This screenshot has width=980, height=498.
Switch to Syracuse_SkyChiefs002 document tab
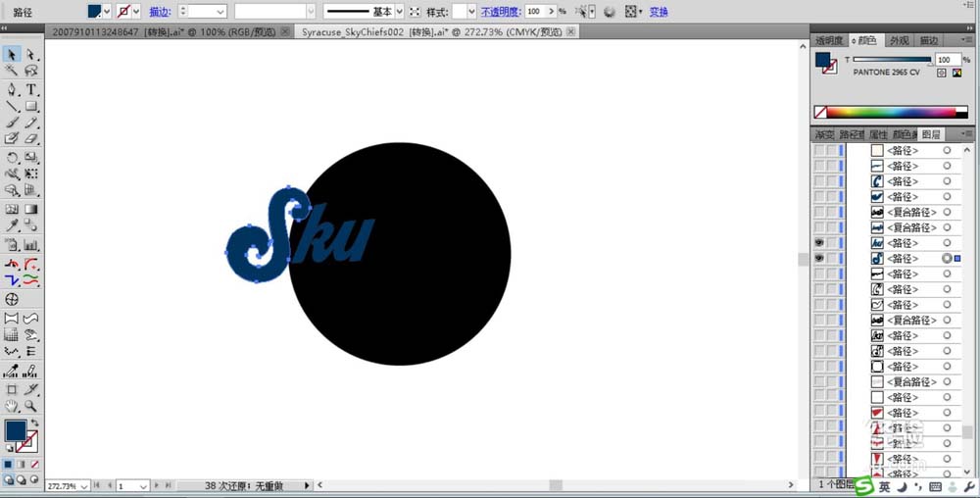432,31
